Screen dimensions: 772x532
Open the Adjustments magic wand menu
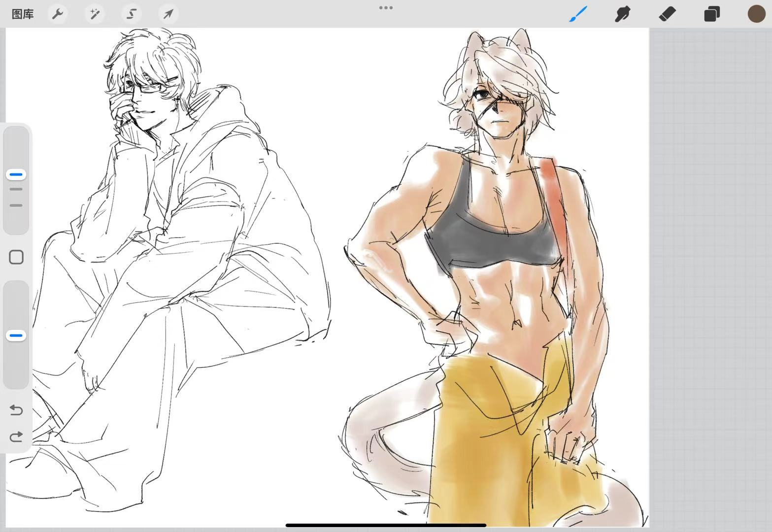[94, 14]
